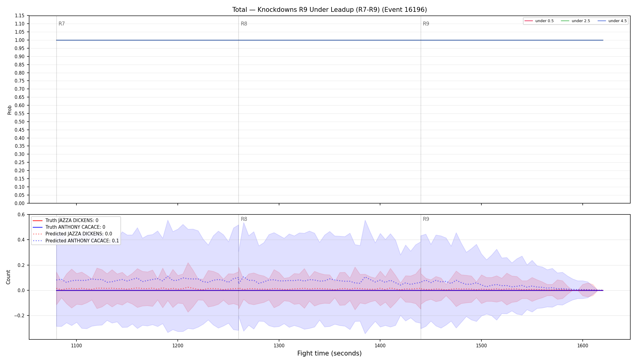The image size is (637, 364).
Task: Click the 'under 2.5' legend entry
Action: coord(576,21)
